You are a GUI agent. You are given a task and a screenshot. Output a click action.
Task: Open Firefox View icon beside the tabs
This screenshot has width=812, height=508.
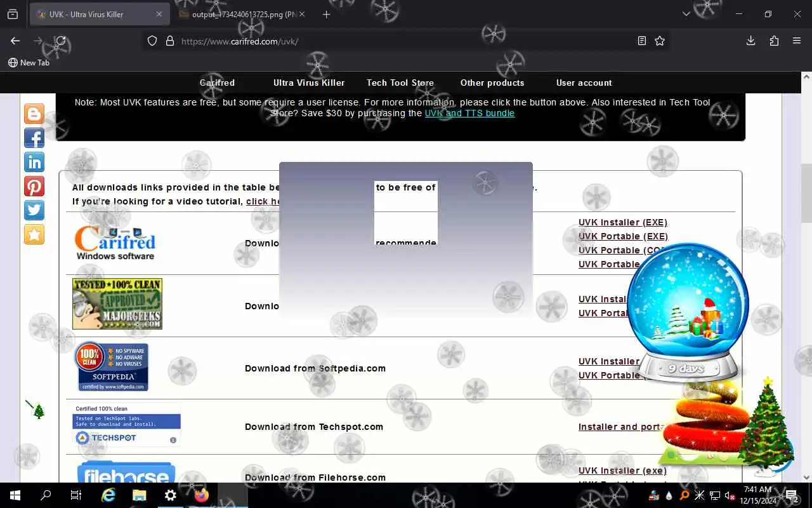click(13, 14)
